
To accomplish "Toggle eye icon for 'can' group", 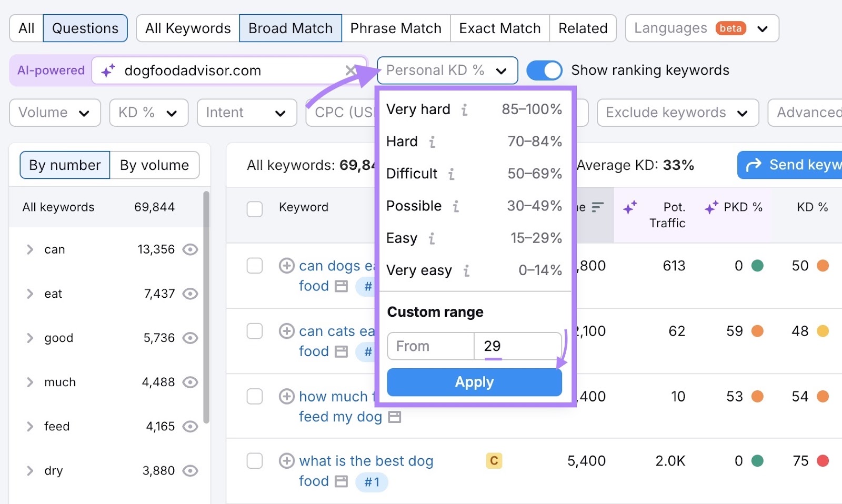I will pyautogui.click(x=190, y=249).
